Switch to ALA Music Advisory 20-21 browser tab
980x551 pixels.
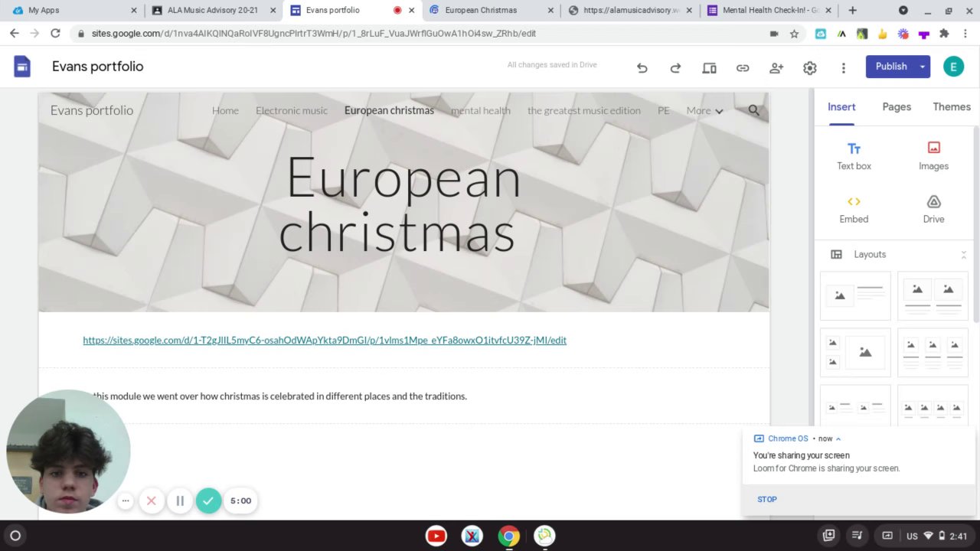point(211,11)
